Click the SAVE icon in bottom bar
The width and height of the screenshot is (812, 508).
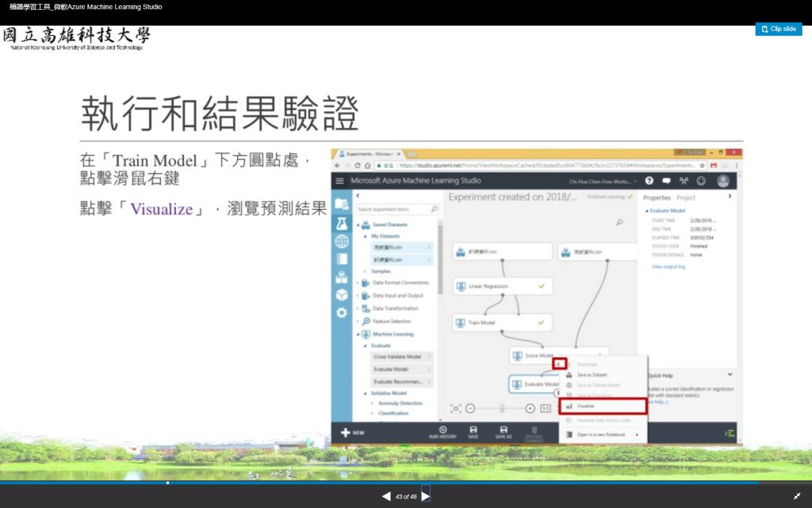point(474,432)
